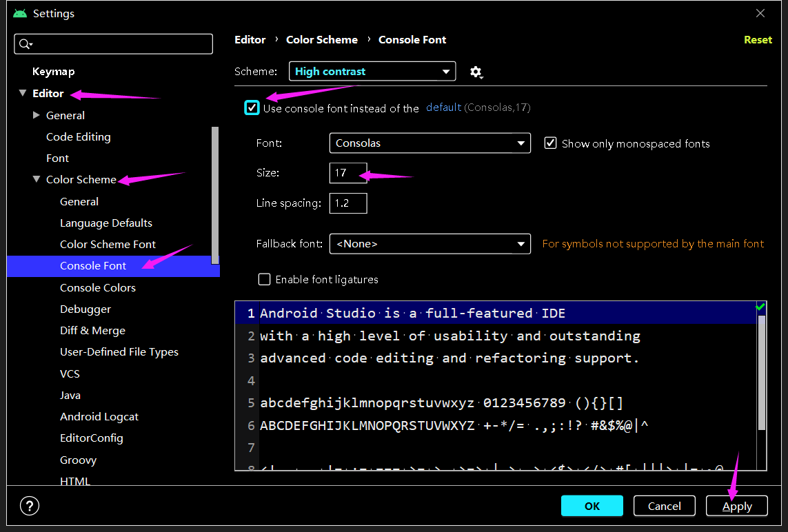Expand the General node under Editor
This screenshot has height=532, width=788.
pos(36,115)
